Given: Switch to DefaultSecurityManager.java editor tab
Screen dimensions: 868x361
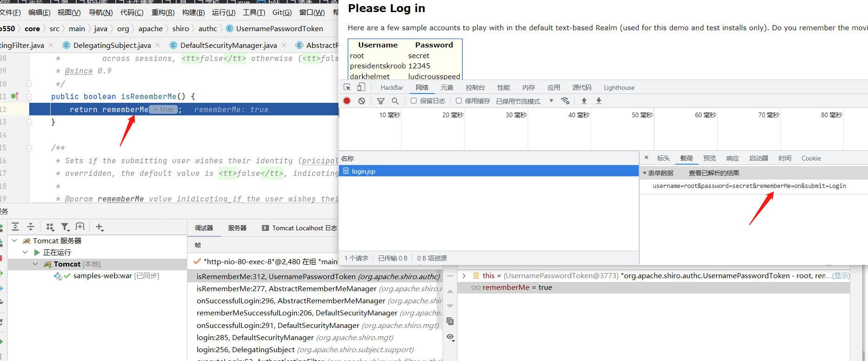Looking at the screenshot, I should coord(228,45).
